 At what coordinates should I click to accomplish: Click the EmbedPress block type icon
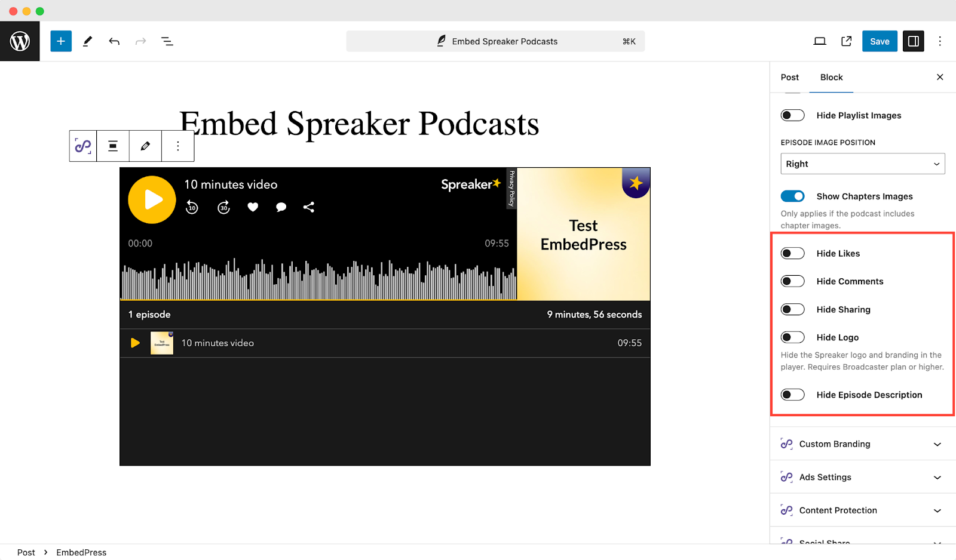point(83,146)
